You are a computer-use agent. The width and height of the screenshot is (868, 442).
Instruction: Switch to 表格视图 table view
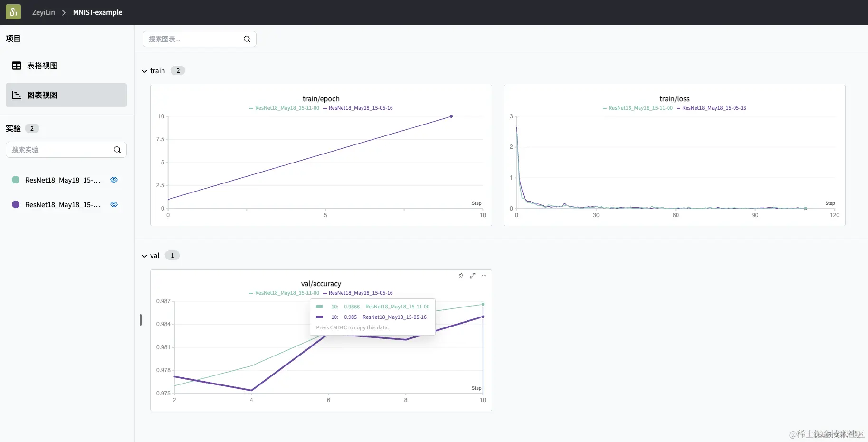pos(66,66)
